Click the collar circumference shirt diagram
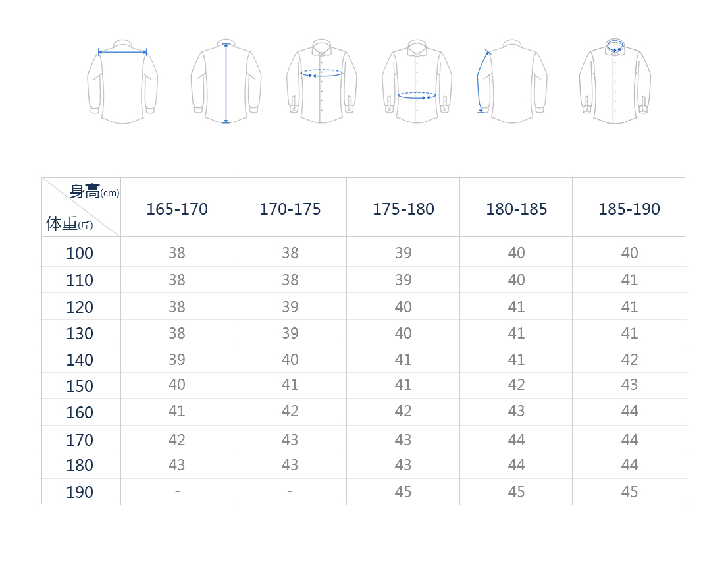 tap(615, 82)
